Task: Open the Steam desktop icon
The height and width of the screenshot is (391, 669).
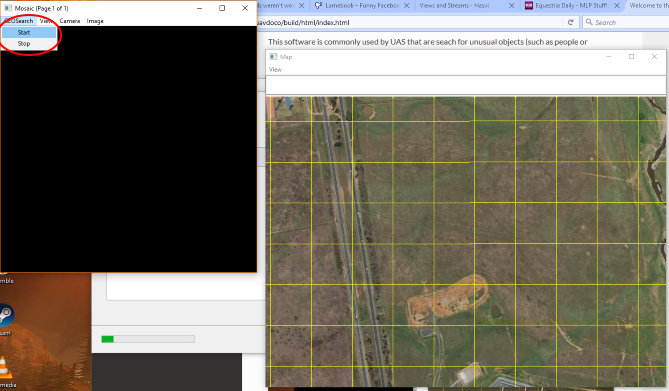Action: tap(6, 315)
